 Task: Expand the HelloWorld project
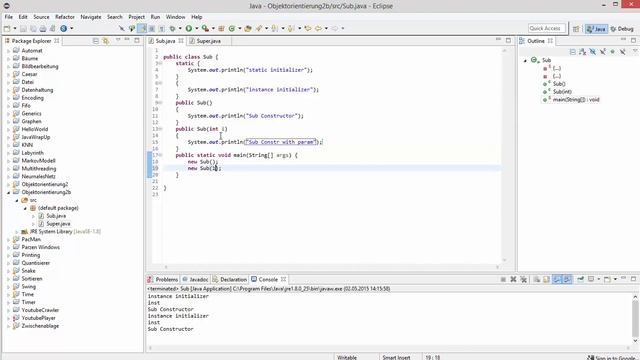tap(8, 129)
